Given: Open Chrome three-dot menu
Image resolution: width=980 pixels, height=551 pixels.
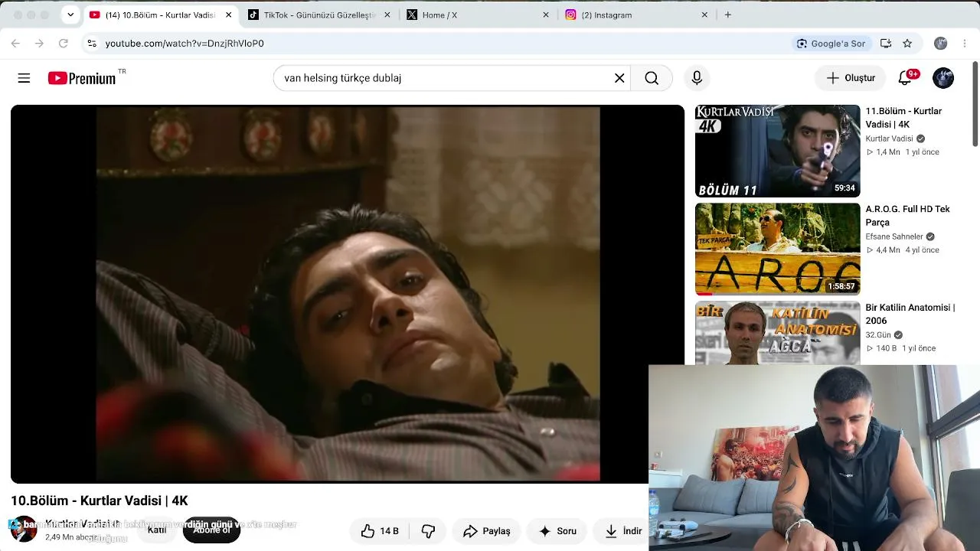Looking at the screenshot, I should (x=965, y=44).
